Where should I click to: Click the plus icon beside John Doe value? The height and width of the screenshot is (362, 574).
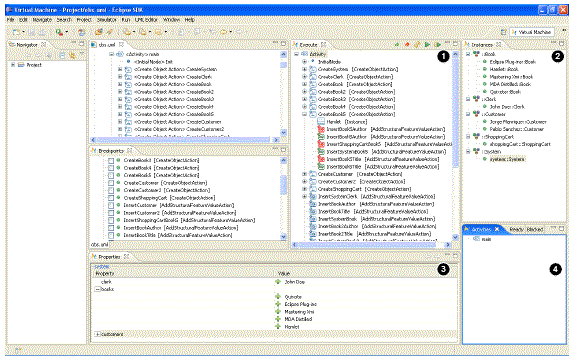(x=278, y=282)
